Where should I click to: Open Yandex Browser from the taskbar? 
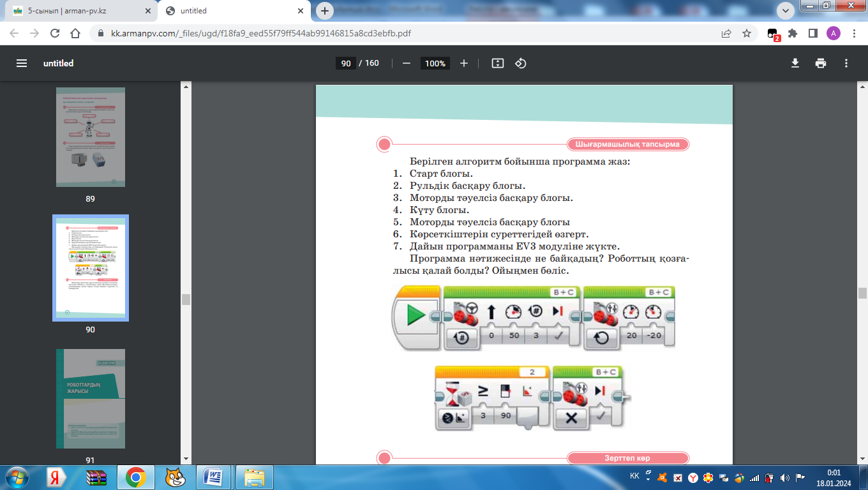point(57,477)
